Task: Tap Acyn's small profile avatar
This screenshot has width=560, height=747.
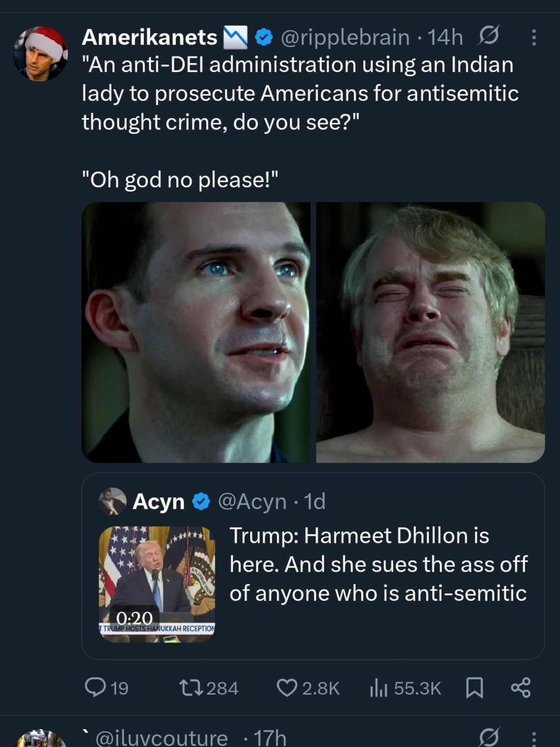Action: coord(113,501)
